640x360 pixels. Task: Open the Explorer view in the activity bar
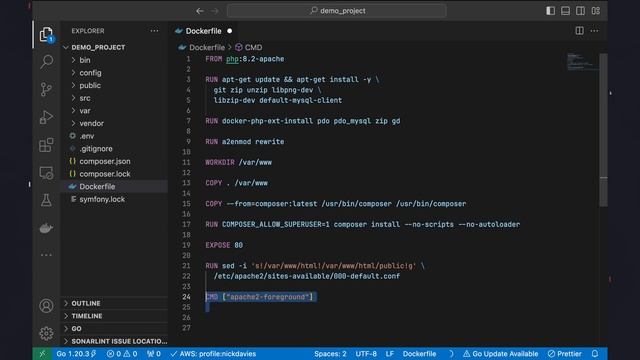pos(46,34)
